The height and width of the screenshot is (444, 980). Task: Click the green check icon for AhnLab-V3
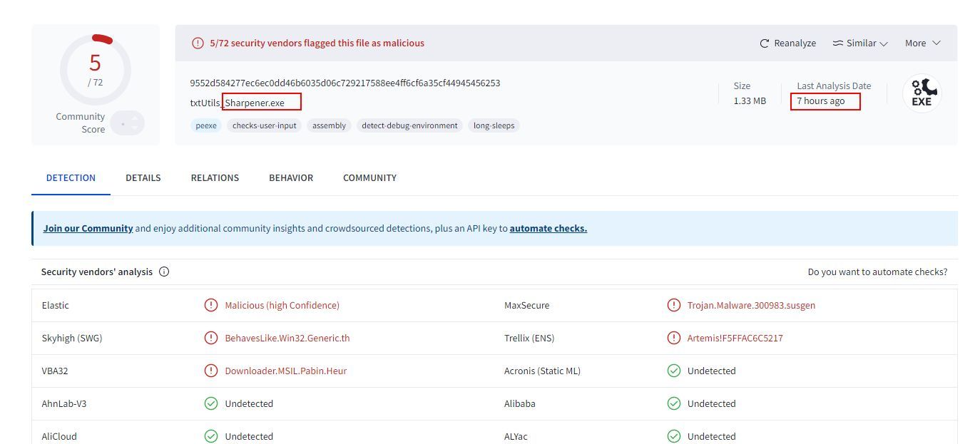point(210,403)
